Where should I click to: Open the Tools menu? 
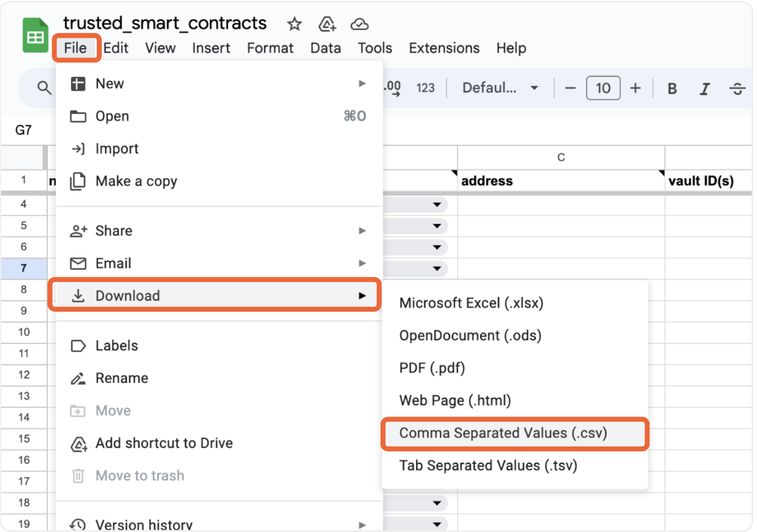(x=375, y=48)
